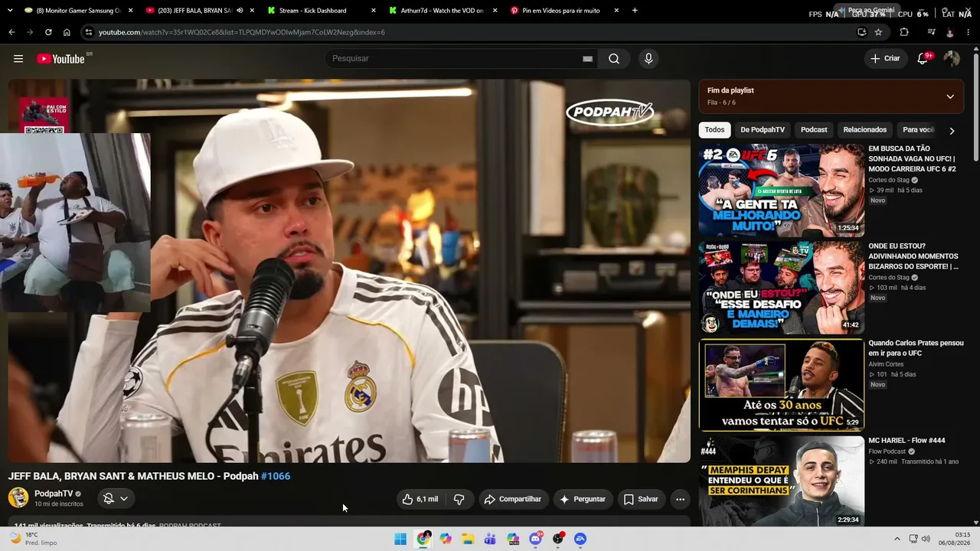The image size is (980, 551).
Task: Open the Carlos Prates UFC video thumbnail
Action: tap(782, 385)
